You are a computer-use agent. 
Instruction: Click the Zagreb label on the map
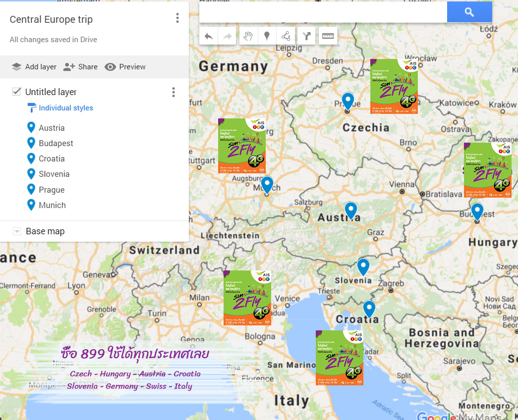point(391,284)
